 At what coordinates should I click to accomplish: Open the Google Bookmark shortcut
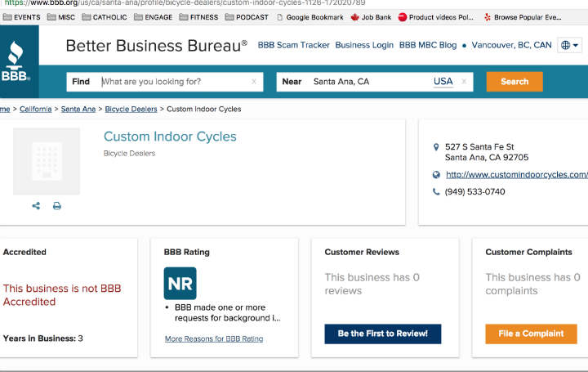point(310,17)
